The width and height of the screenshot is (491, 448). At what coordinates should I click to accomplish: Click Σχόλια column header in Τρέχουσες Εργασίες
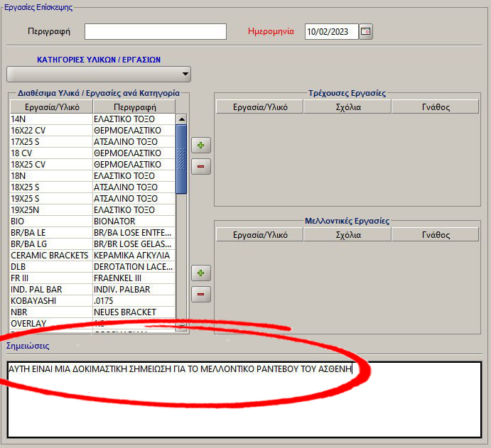coord(347,107)
